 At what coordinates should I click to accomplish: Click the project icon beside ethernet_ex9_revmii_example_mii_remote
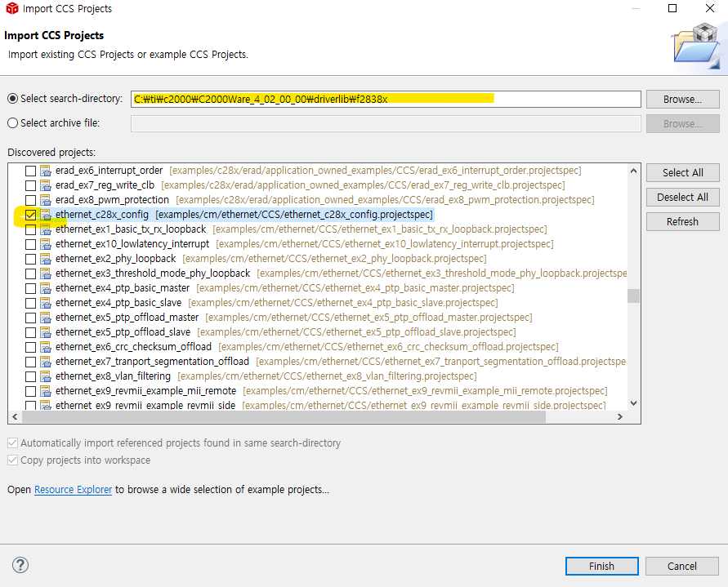click(46, 391)
